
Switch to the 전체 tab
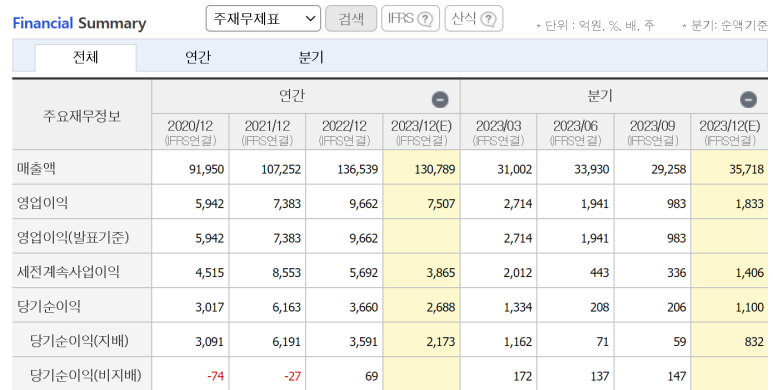tap(85, 58)
